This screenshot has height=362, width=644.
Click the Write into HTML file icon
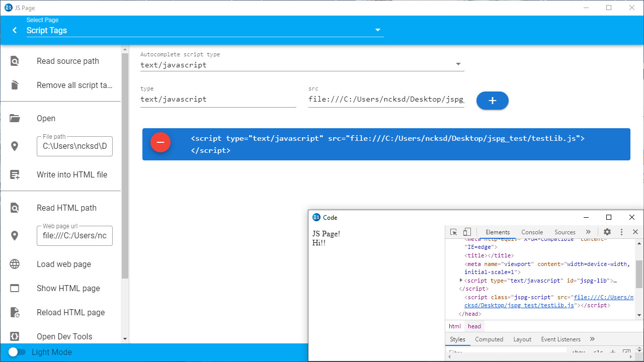click(x=15, y=175)
